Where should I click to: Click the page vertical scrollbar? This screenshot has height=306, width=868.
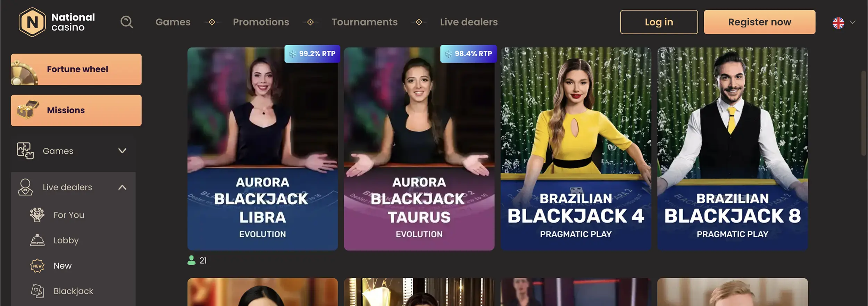863,113
